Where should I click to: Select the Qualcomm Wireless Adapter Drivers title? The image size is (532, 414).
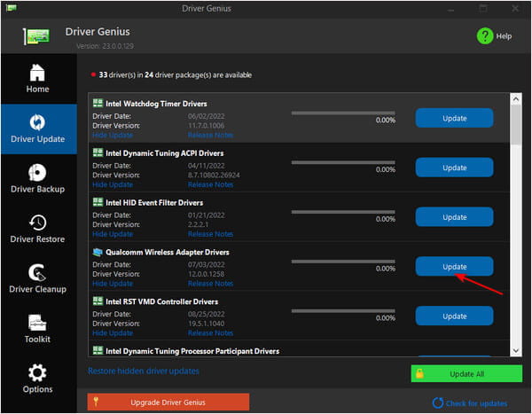point(168,252)
